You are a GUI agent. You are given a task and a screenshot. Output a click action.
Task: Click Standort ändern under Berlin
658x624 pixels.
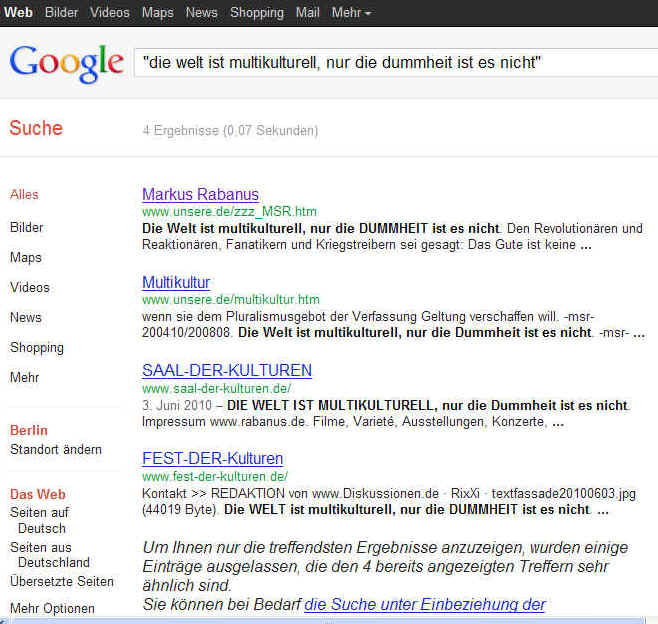[56, 449]
